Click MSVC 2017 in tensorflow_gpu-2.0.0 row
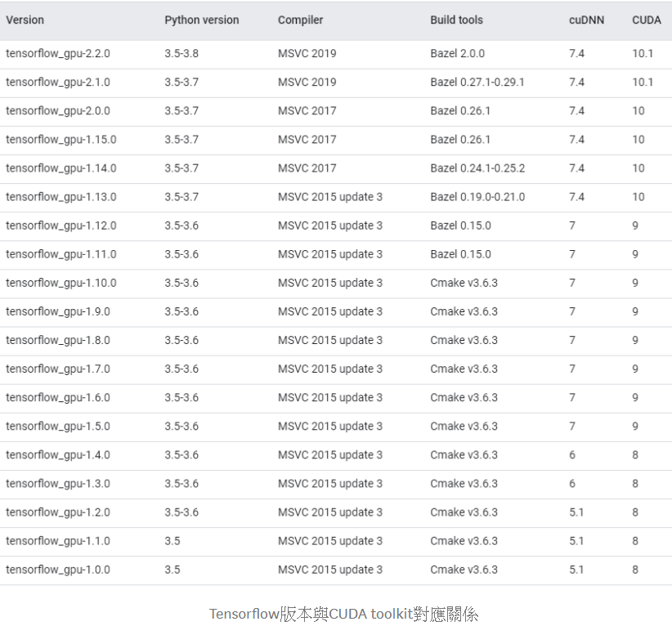 pos(307,111)
